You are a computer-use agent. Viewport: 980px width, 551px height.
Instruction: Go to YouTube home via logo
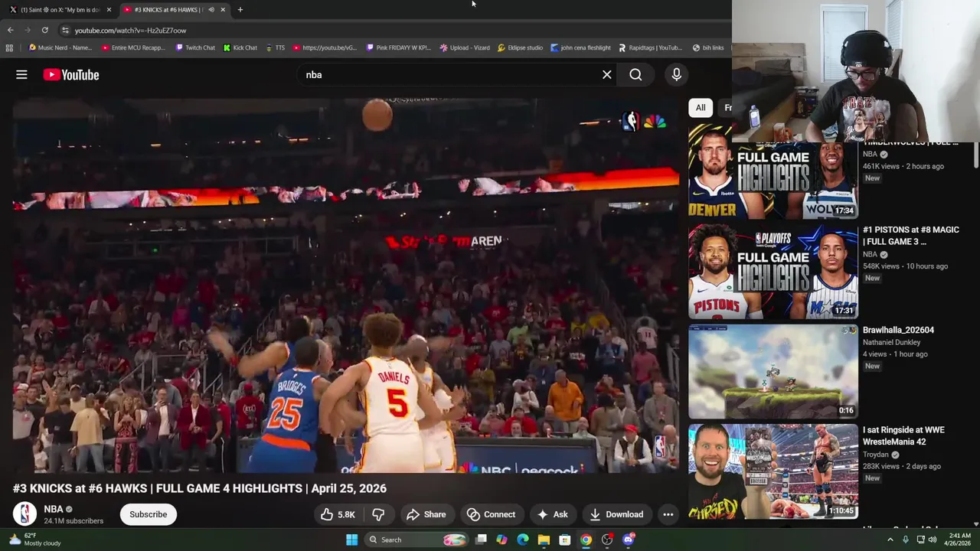(x=71, y=75)
